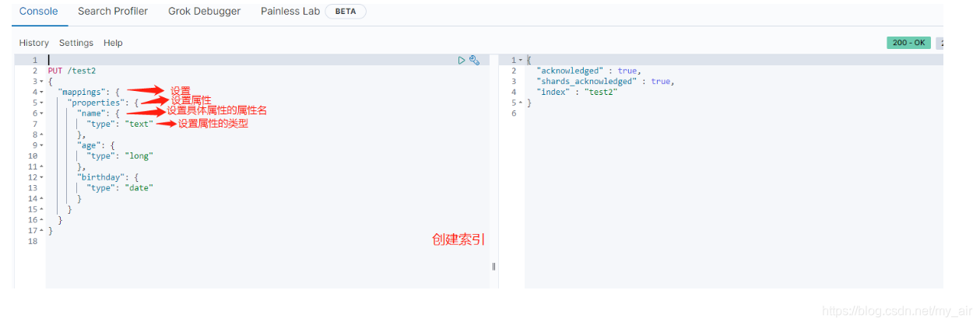
Task: Collapse the mappings fold at line 4
Action: coord(41,93)
